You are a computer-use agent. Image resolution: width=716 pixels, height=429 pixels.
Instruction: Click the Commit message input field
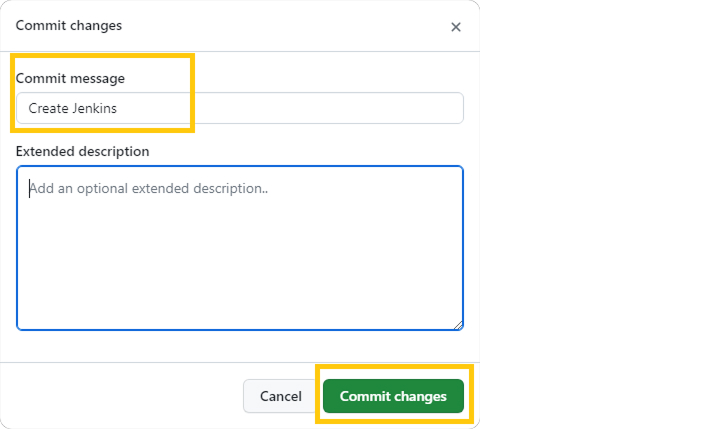[x=240, y=108]
